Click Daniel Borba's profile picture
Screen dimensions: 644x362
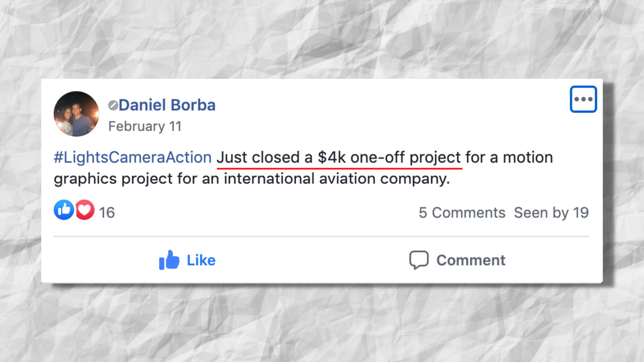76,114
